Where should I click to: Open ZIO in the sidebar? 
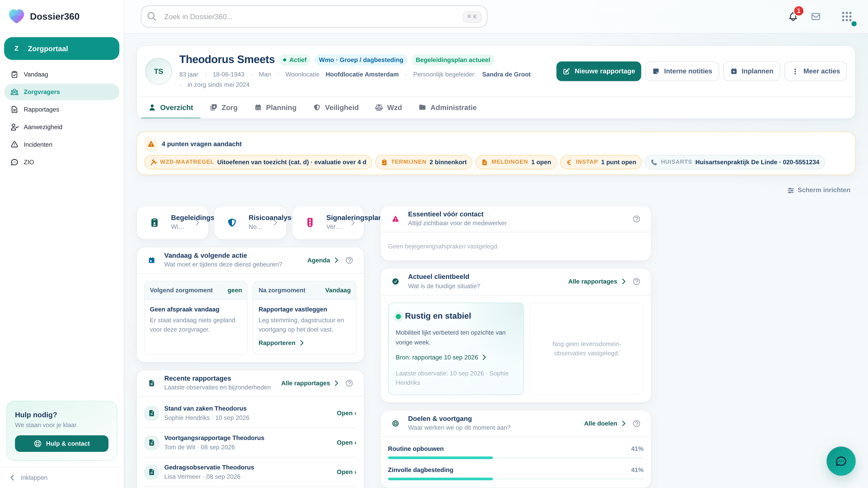point(62,162)
